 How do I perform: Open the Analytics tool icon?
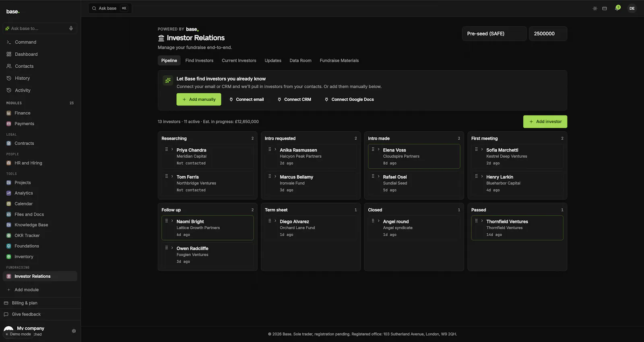click(x=9, y=193)
